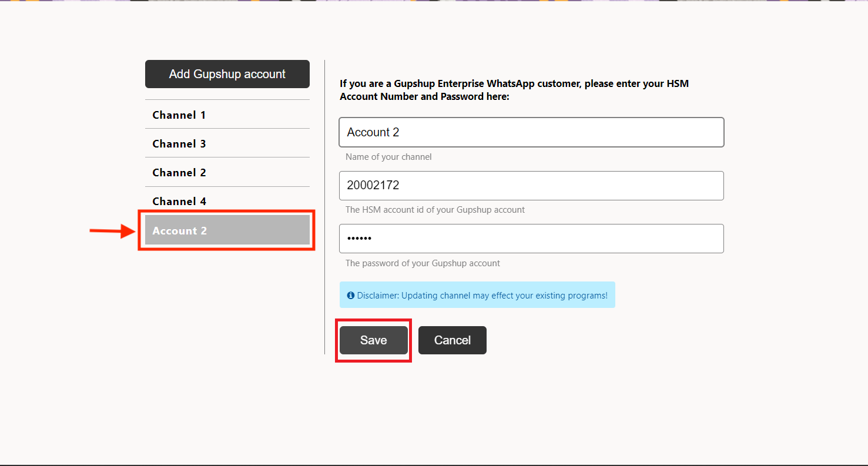Screen dimensions: 868x466
Task: Click the Gupshup Enterprise WhatsApp instruction heading
Action: coord(514,90)
